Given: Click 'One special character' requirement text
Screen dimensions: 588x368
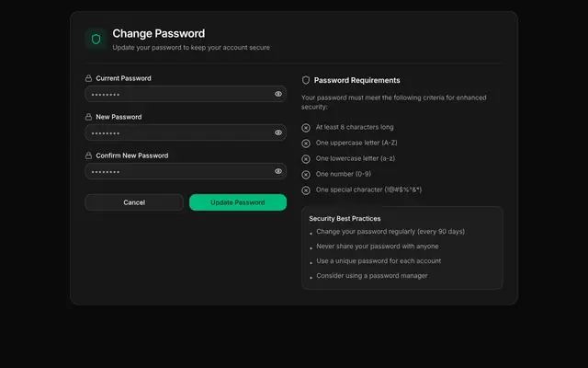Looking at the screenshot, I should [368, 190].
